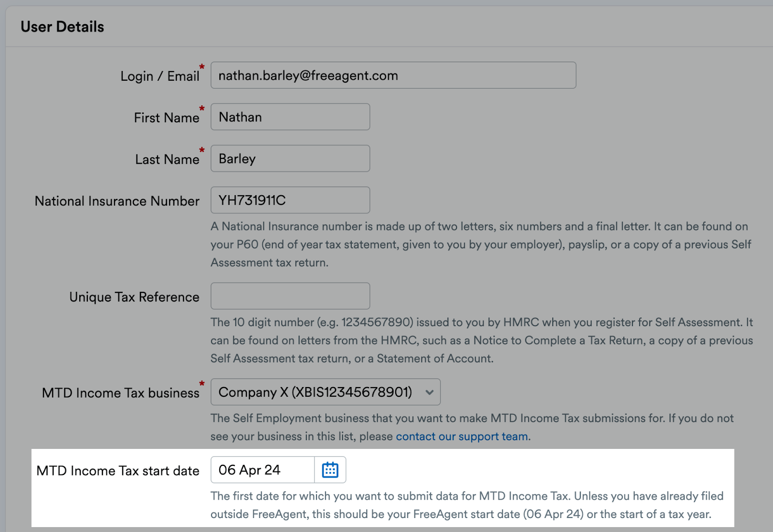The image size is (773, 532).
Task: Click the help text starting 'The Self Employment business'
Action: point(472,427)
